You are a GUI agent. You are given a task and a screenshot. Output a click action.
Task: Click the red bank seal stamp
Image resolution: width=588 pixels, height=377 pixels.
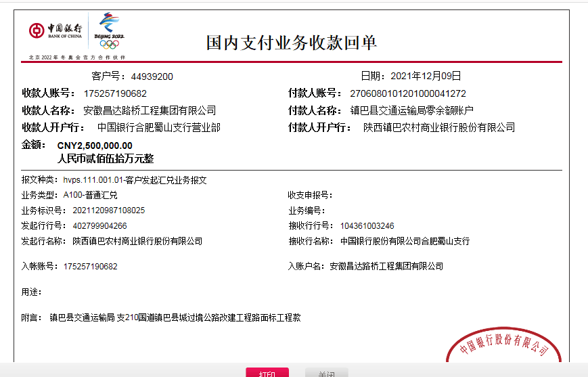504,347
